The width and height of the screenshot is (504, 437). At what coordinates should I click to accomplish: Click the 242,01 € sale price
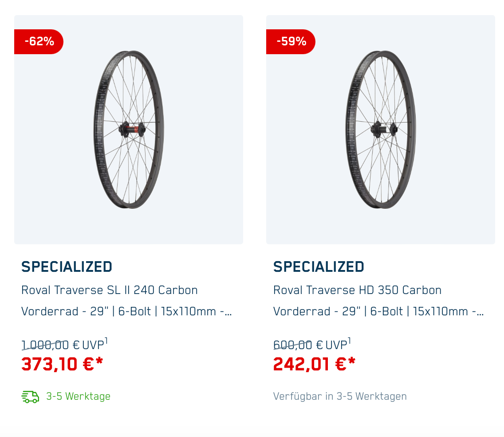pyautogui.click(x=314, y=364)
